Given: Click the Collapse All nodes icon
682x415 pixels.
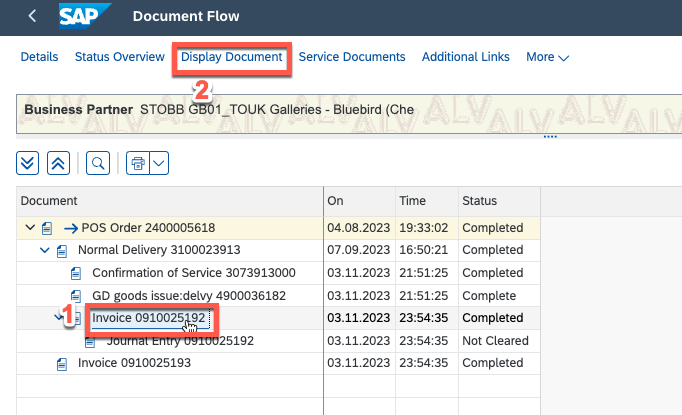Looking at the screenshot, I should [58, 161].
